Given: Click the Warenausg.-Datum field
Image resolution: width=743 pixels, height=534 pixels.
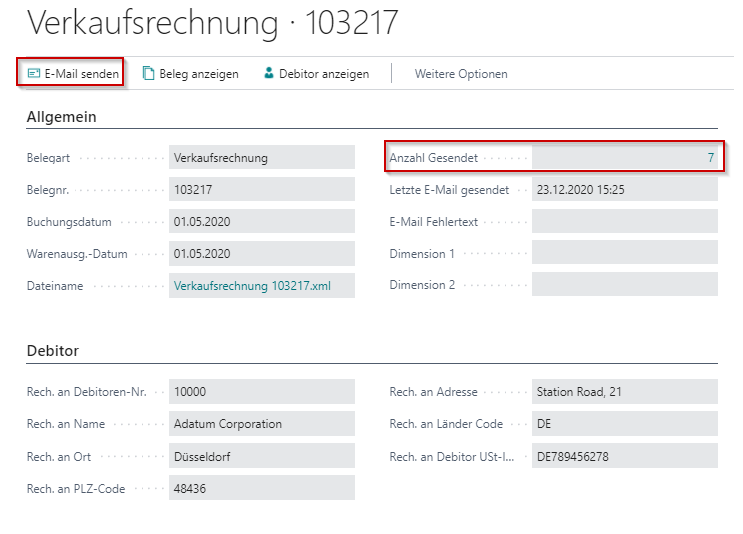Looking at the screenshot, I should (x=262, y=253).
